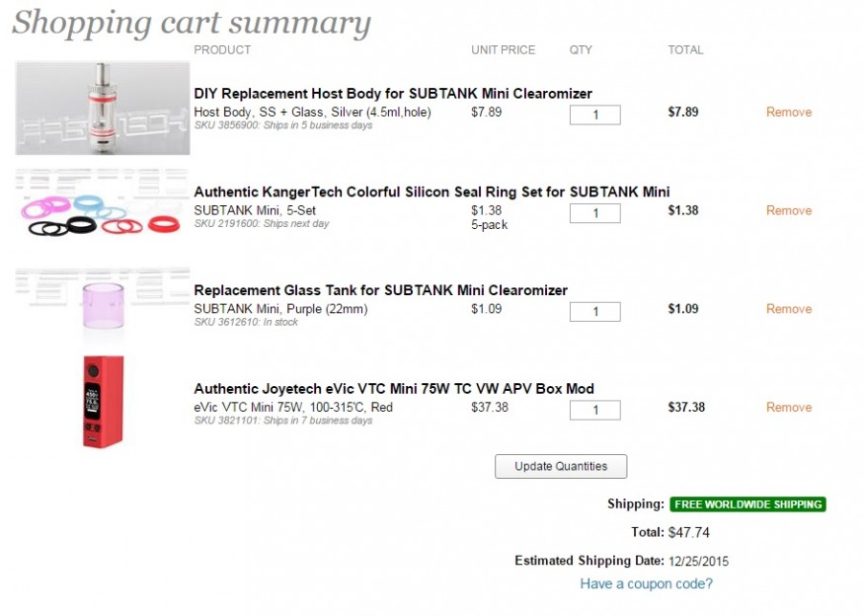The image size is (864, 616).
Task: Select the cart total $47.74
Action: (x=689, y=533)
